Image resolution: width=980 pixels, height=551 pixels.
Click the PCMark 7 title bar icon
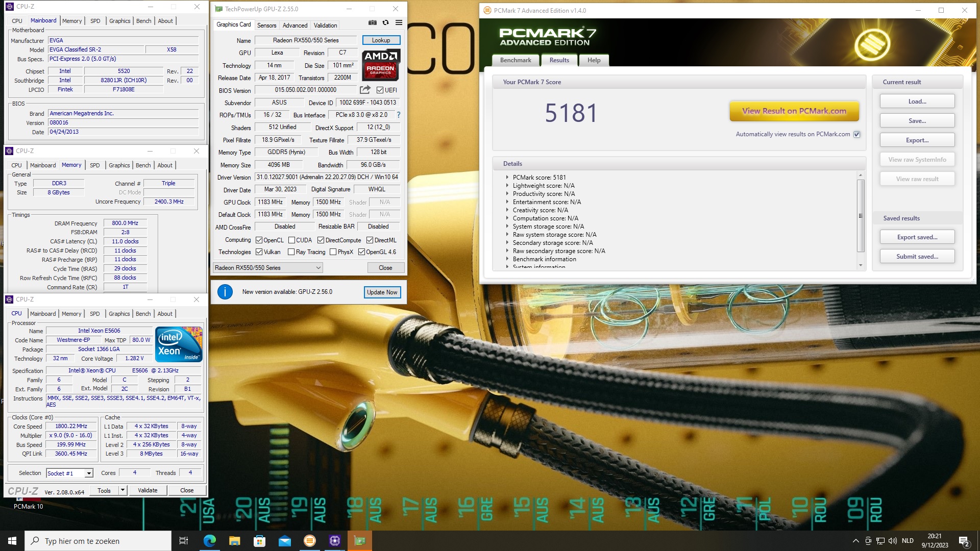click(x=487, y=10)
